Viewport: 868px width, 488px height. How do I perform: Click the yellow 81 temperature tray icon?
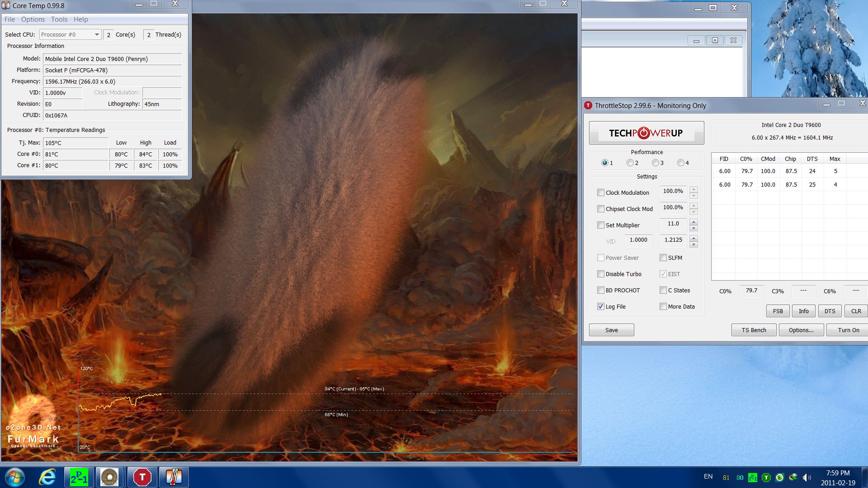pyautogui.click(x=726, y=478)
